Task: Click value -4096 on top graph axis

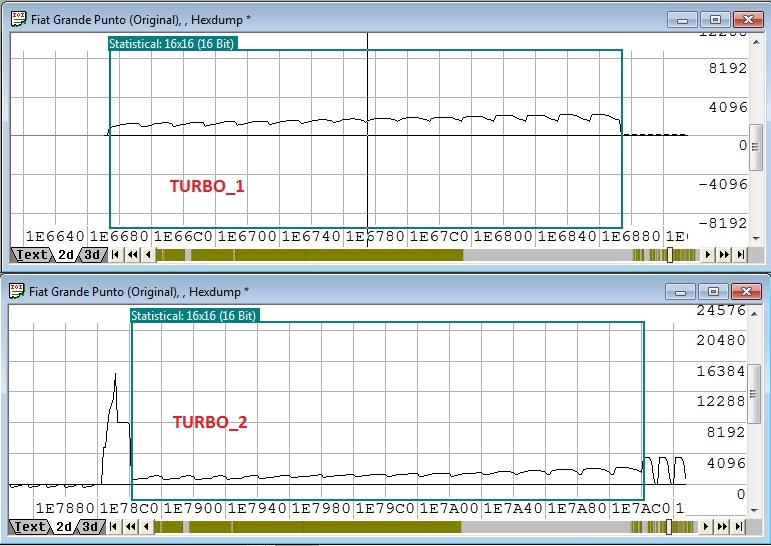Action: [x=723, y=184]
